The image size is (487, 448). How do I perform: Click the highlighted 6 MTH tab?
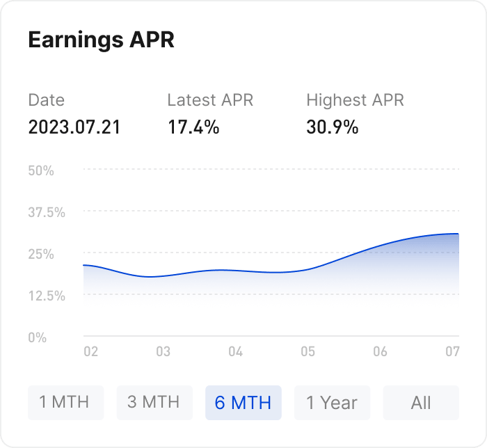243,403
